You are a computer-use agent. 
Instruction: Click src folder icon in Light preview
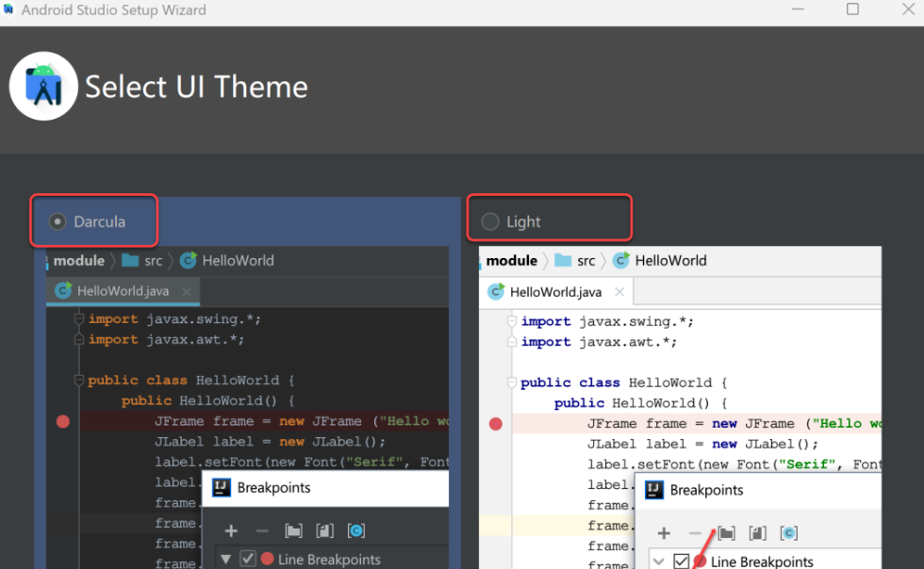[563, 260]
